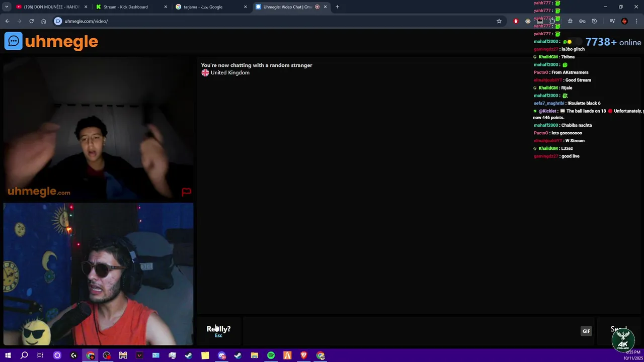Open the browser home page

pyautogui.click(x=43, y=21)
